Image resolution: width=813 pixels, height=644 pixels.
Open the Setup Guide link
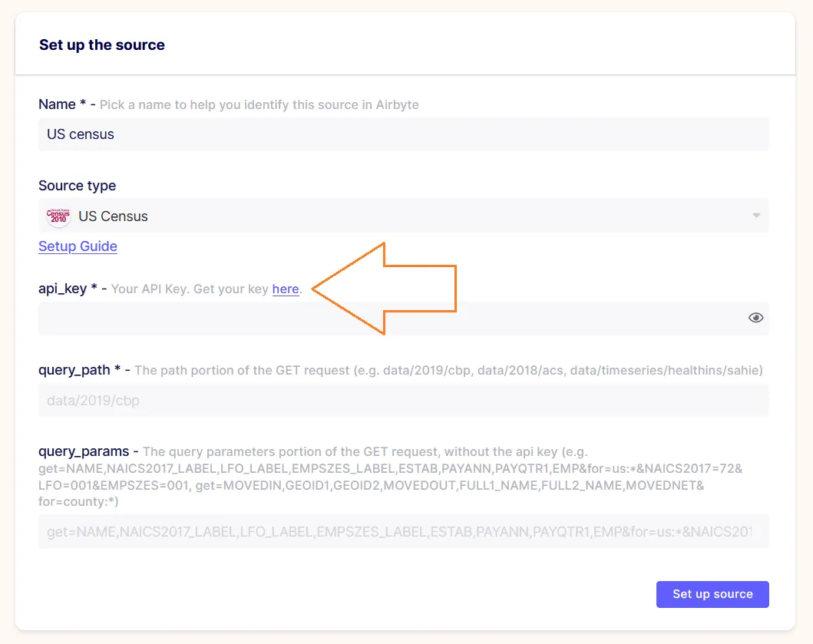pyautogui.click(x=78, y=246)
